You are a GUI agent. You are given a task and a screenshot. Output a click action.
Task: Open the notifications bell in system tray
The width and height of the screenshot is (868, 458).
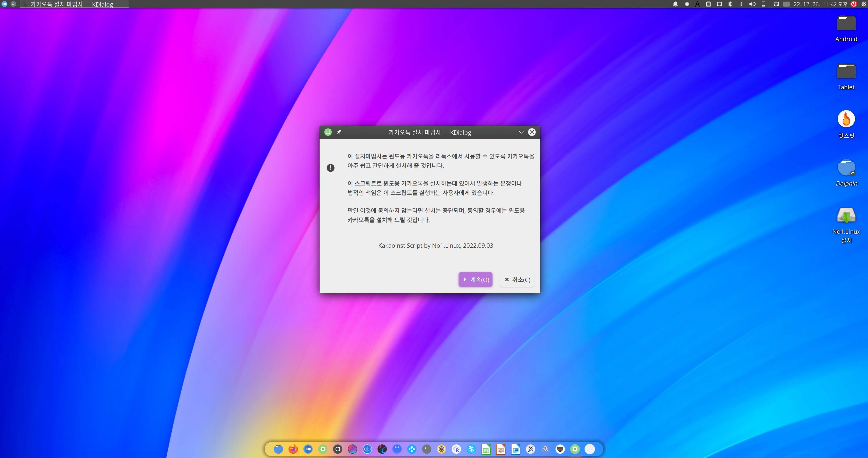[x=675, y=4]
